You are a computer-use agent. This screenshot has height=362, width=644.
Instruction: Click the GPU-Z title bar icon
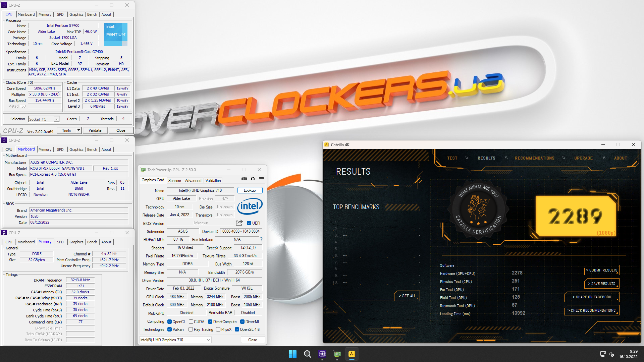point(143,170)
